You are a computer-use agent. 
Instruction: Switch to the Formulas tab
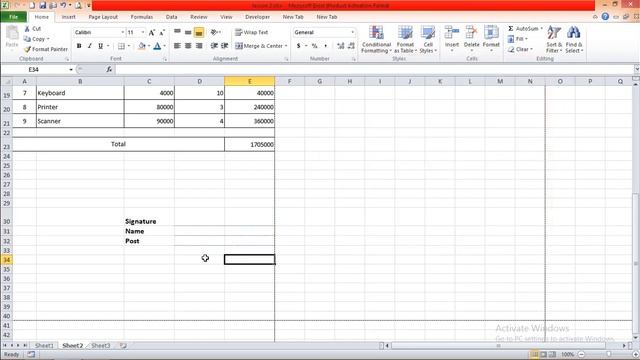pos(142,17)
